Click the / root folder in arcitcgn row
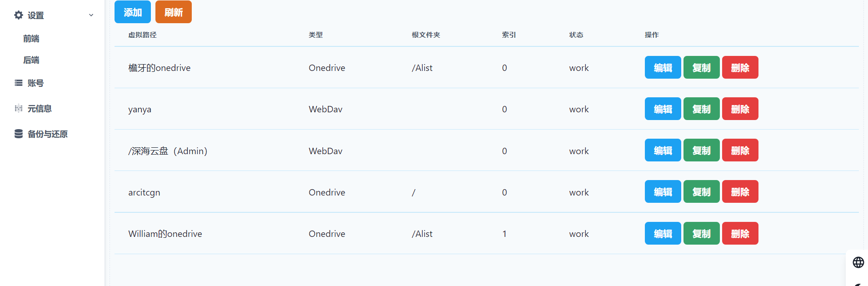This screenshot has height=286, width=868. pos(414,192)
